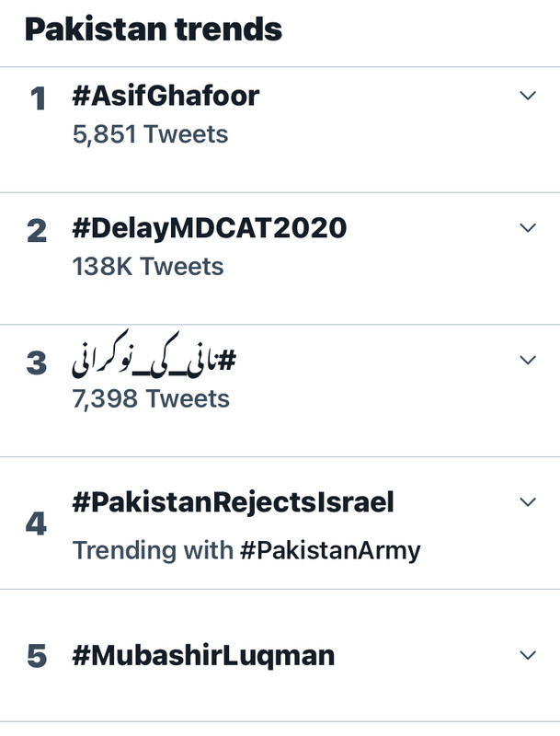The width and height of the screenshot is (560, 736).
Task: Click the rank number 1
Action: [38, 99]
